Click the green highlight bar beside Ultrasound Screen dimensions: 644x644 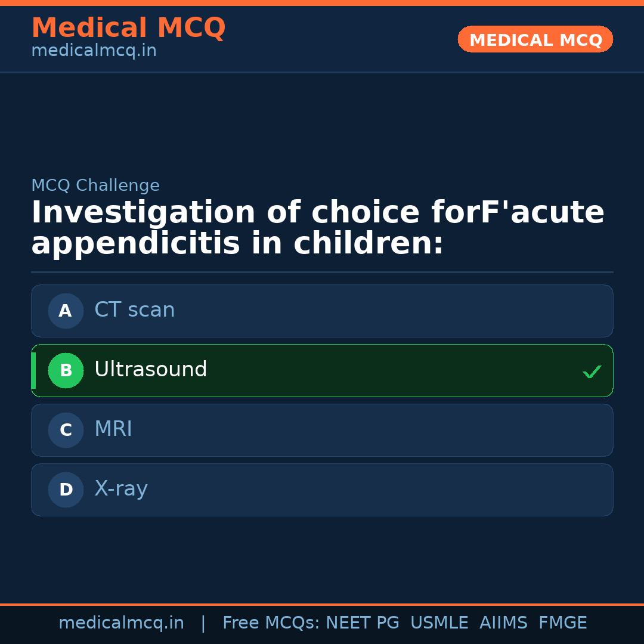[34, 370]
